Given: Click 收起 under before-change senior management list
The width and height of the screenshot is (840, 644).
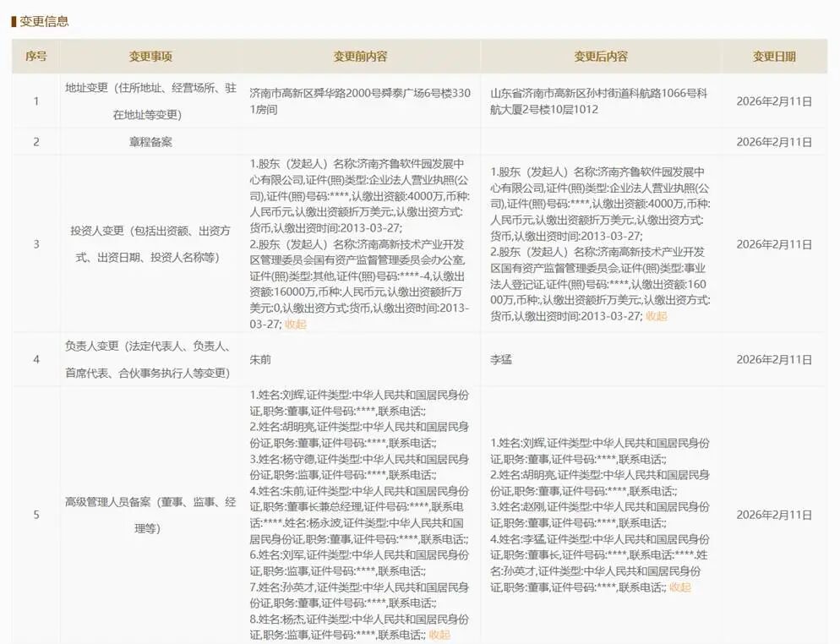Looking at the screenshot, I should coord(439,635).
